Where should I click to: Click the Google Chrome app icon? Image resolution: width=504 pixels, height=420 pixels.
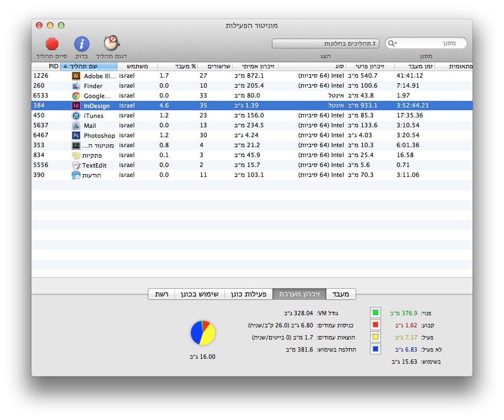76,96
